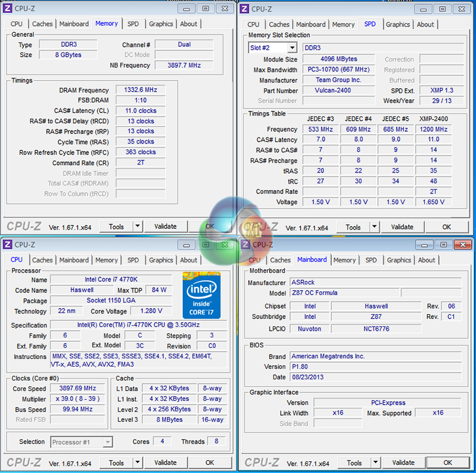Click CPU-Z title icon in Memory window
The image size is (476, 473).
tap(7, 8)
